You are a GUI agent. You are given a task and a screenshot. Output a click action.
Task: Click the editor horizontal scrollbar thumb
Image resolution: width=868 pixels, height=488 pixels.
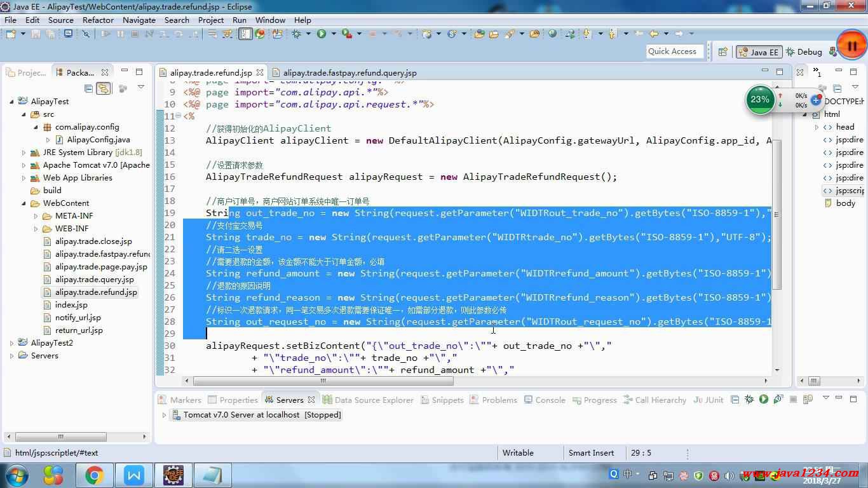pos(323,381)
